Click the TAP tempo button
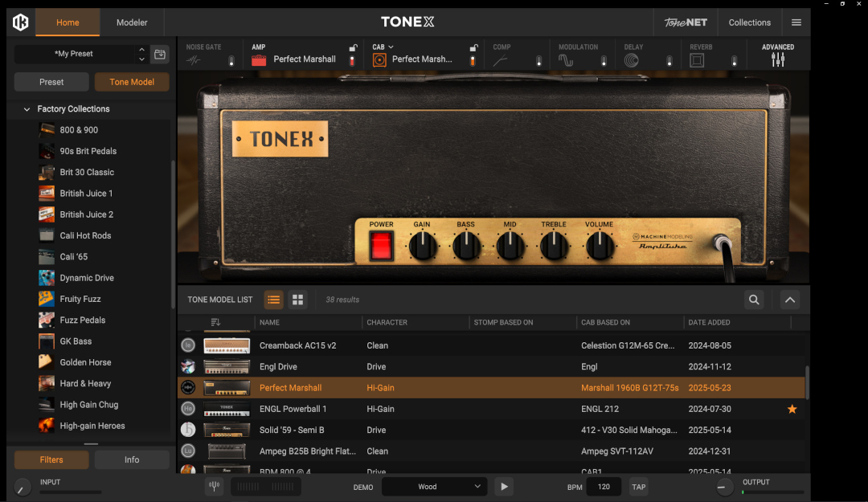Viewport: 868px width, 502px height. 639,487
